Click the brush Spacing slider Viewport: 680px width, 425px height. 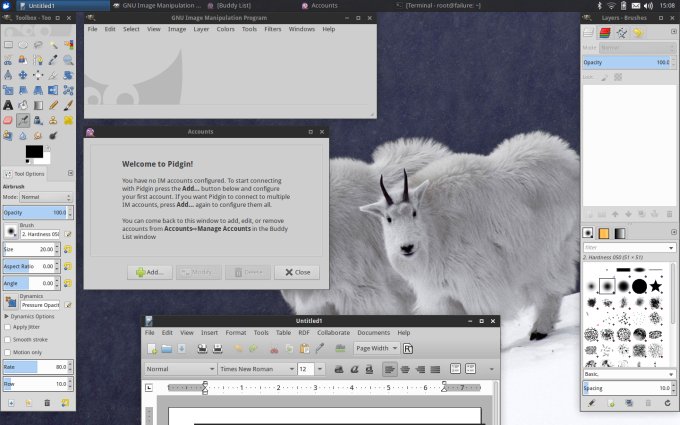click(x=628, y=388)
